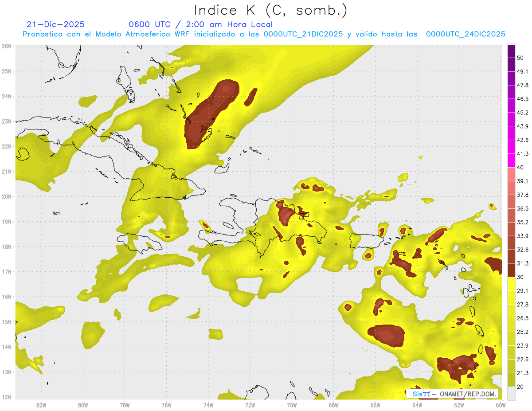Click colorbar value "25.2"

pos(523,332)
